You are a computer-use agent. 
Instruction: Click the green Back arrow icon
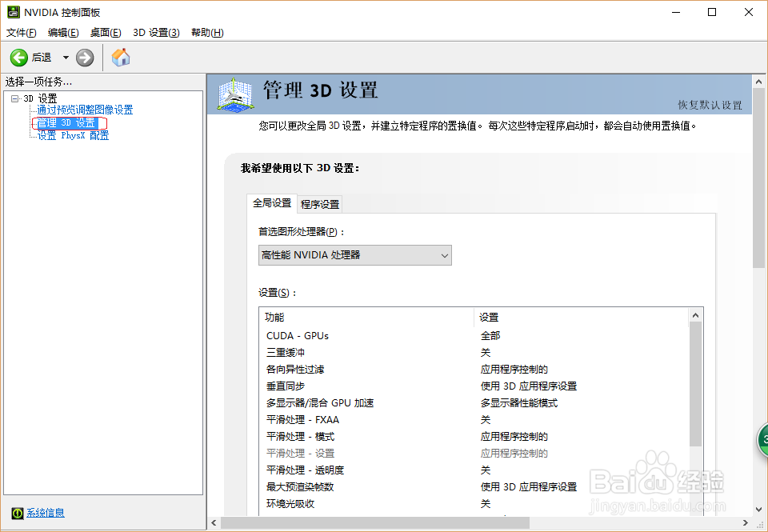point(18,58)
